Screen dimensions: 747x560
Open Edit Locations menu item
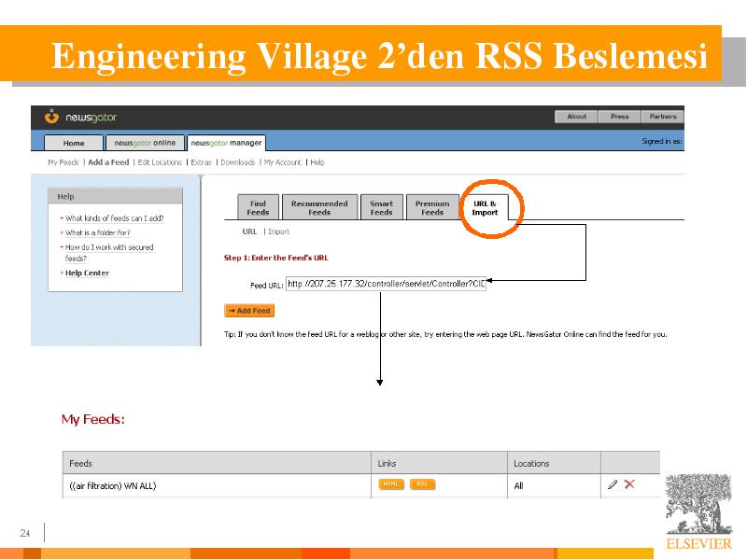point(160,162)
